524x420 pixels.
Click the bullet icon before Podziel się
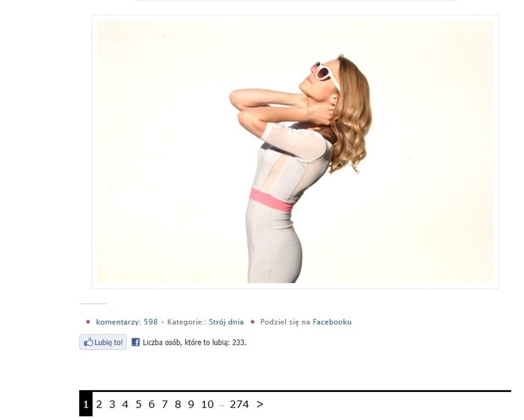click(253, 321)
